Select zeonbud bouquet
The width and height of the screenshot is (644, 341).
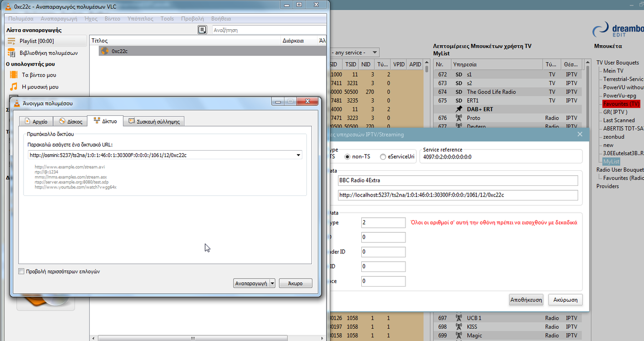(613, 137)
